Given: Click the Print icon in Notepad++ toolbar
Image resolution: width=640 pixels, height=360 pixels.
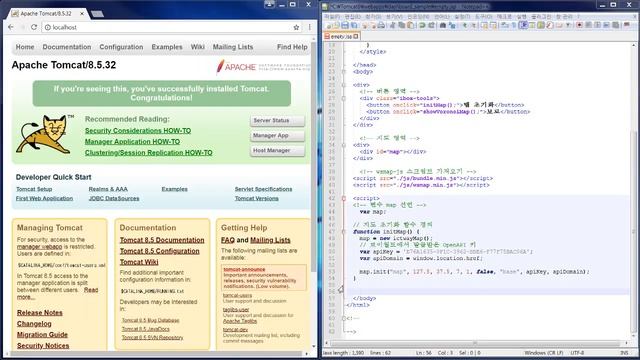Looking at the screenshot, I should pyautogui.click(x=381, y=25).
